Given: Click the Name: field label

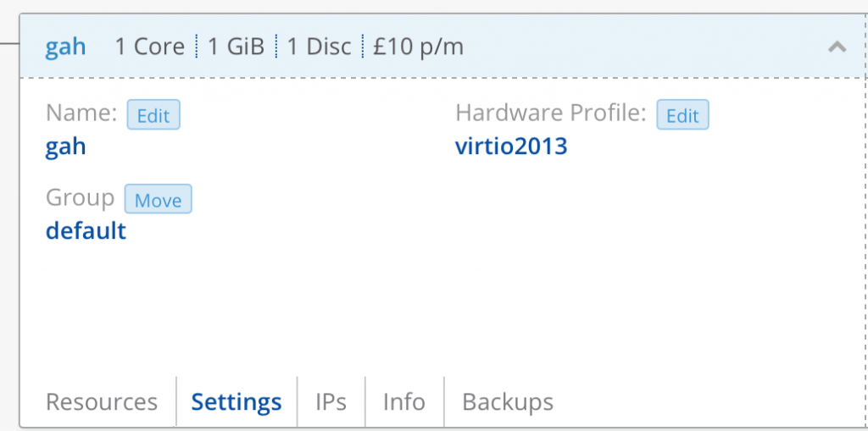Looking at the screenshot, I should [x=81, y=113].
